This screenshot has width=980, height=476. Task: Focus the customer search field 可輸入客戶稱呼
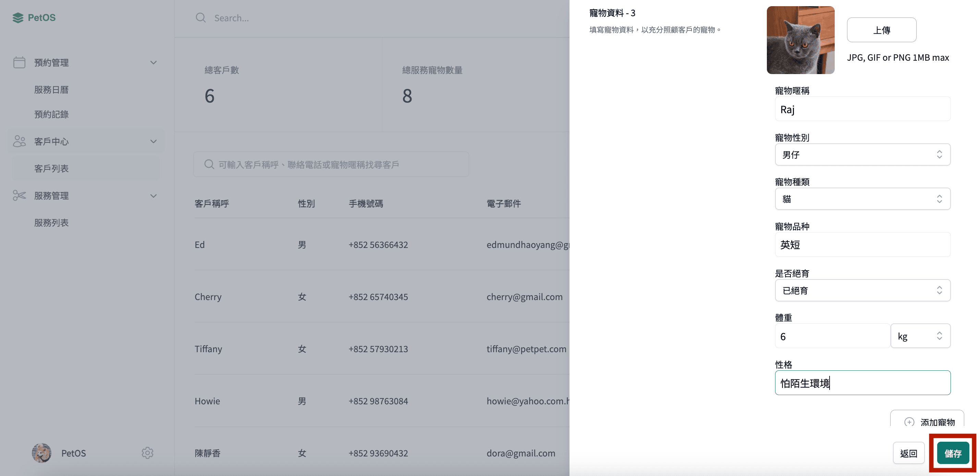(x=331, y=165)
